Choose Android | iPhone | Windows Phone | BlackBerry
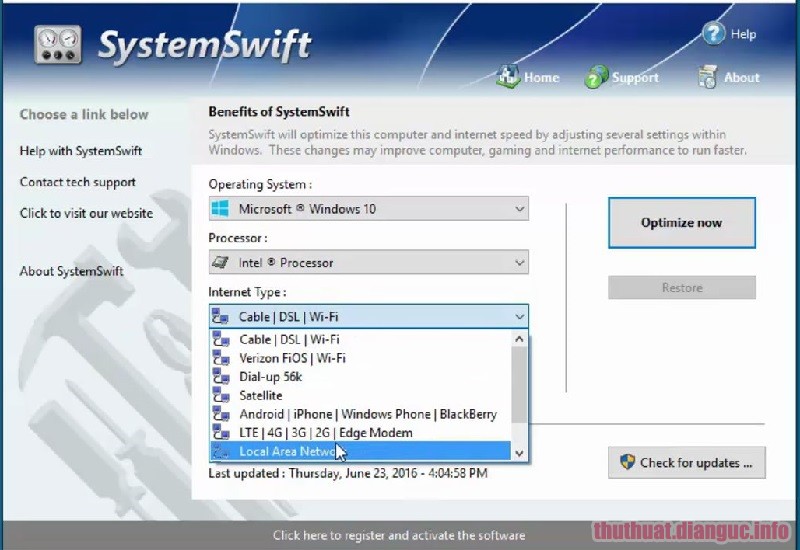The width and height of the screenshot is (800, 550). click(361, 414)
